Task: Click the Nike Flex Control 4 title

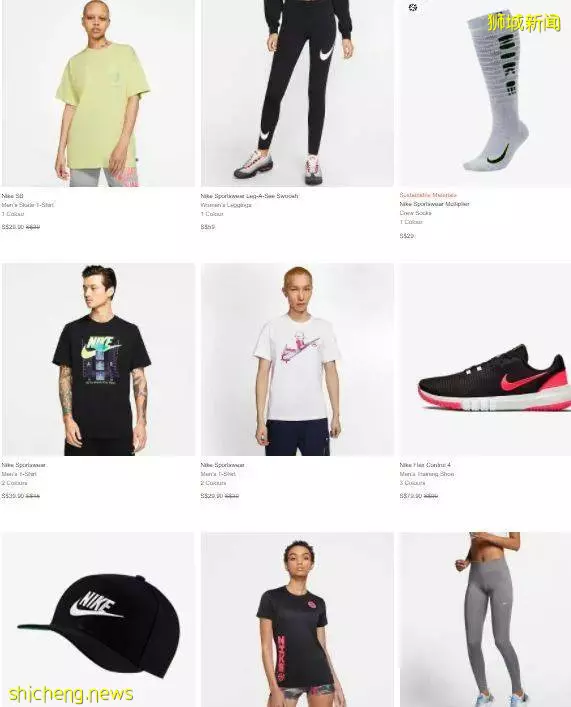Action: pyautogui.click(x=425, y=465)
